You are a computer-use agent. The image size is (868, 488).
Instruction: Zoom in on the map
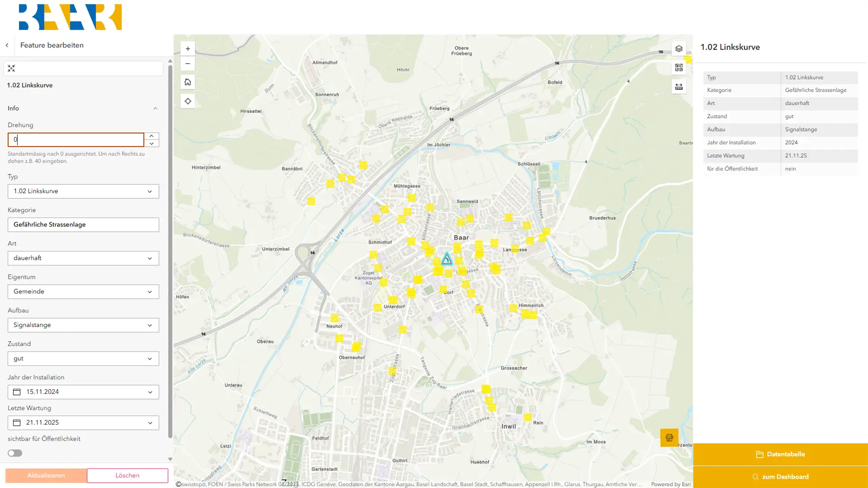pyautogui.click(x=188, y=49)
